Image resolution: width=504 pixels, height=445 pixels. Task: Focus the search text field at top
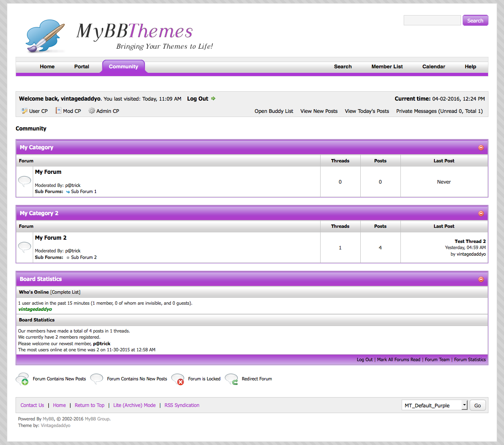coord(432,20)
